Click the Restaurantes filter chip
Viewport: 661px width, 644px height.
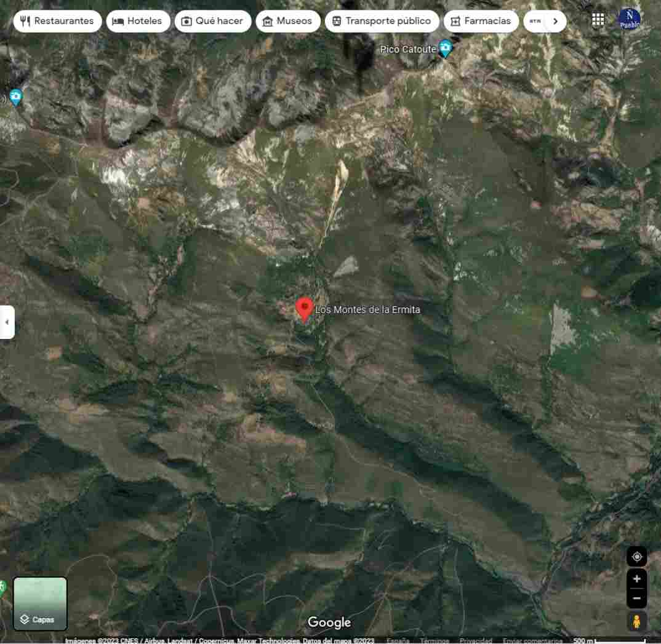pyautogui.click(x=57, y=21)
